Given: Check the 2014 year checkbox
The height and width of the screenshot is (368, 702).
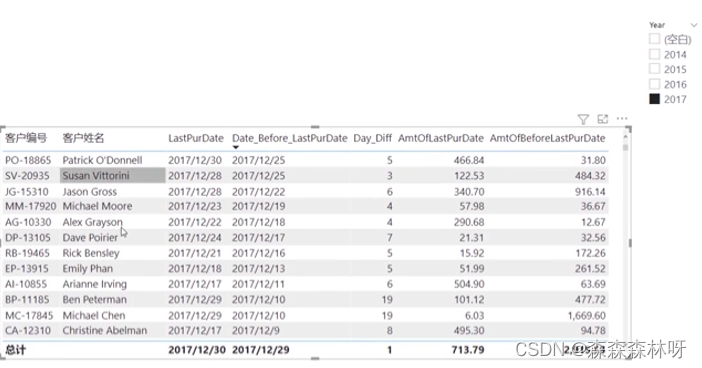Looking at the screenshot, I should click(x=655, y=54).
